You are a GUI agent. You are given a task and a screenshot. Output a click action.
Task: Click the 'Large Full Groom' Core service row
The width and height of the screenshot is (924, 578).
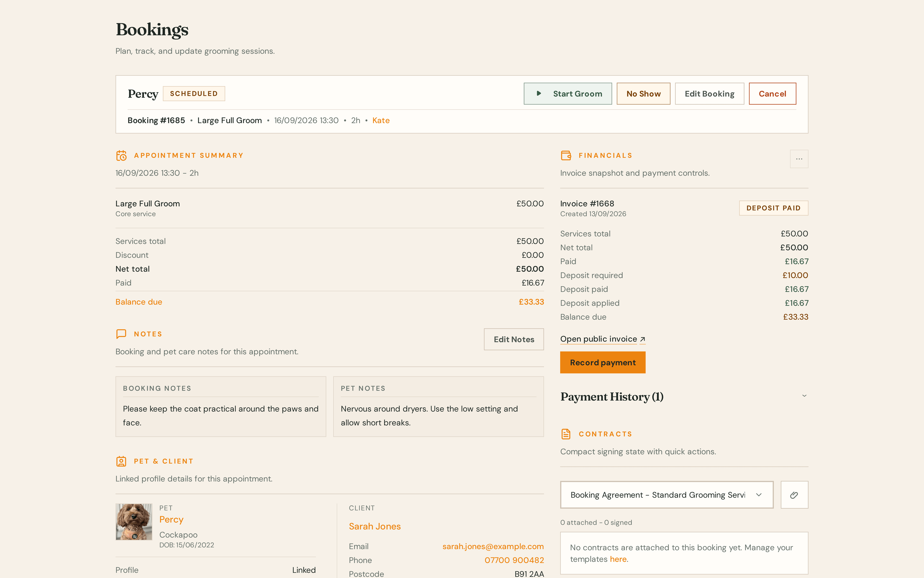(x=329, y=208)
